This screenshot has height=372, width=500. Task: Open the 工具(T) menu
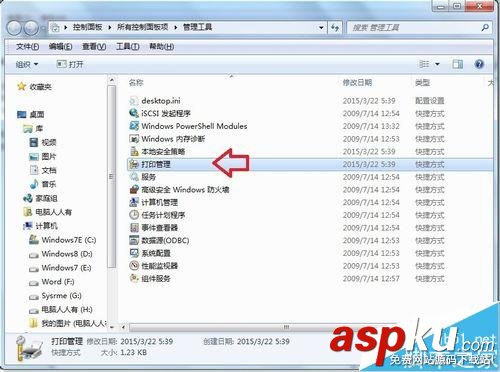[127, 47]
